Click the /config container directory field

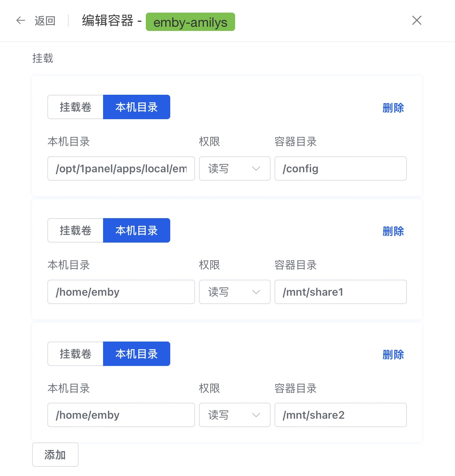[340, 168]
